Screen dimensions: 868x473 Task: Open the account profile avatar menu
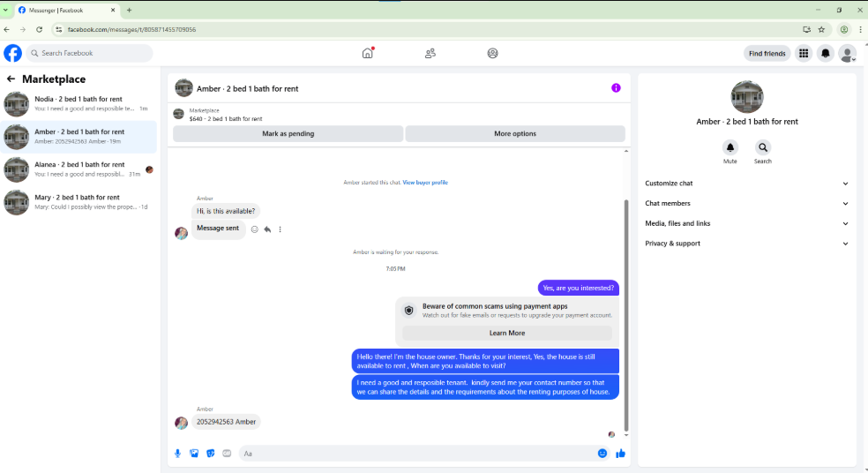point(847,53)
